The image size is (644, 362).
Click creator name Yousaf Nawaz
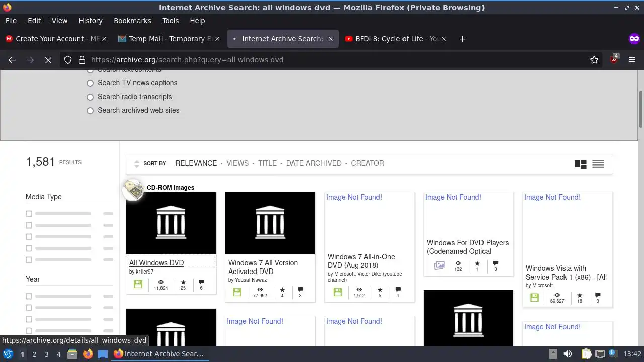(251, 280)
